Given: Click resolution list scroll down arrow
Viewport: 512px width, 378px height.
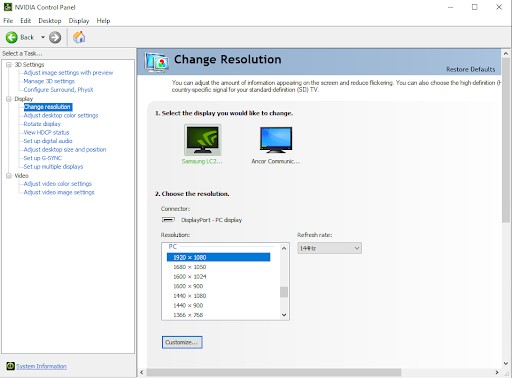Looking at the screenshot, I should (284, 315).
